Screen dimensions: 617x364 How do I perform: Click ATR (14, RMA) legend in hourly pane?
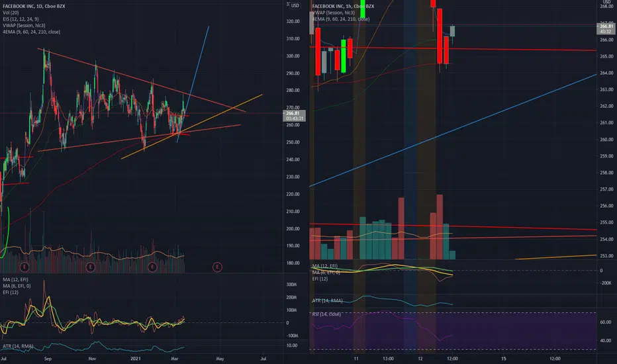pyautogui.click(x=328, y=300)
